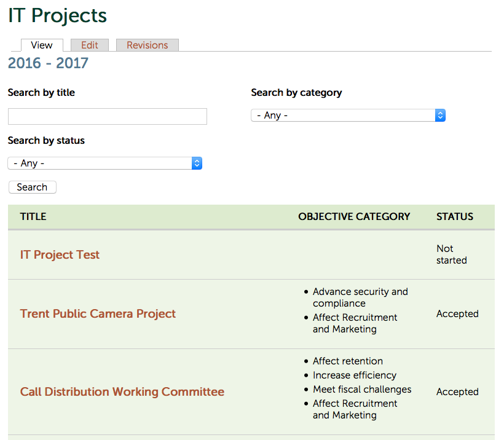Click the OBJECTIVE CATEGORY column header

(354, 216)
